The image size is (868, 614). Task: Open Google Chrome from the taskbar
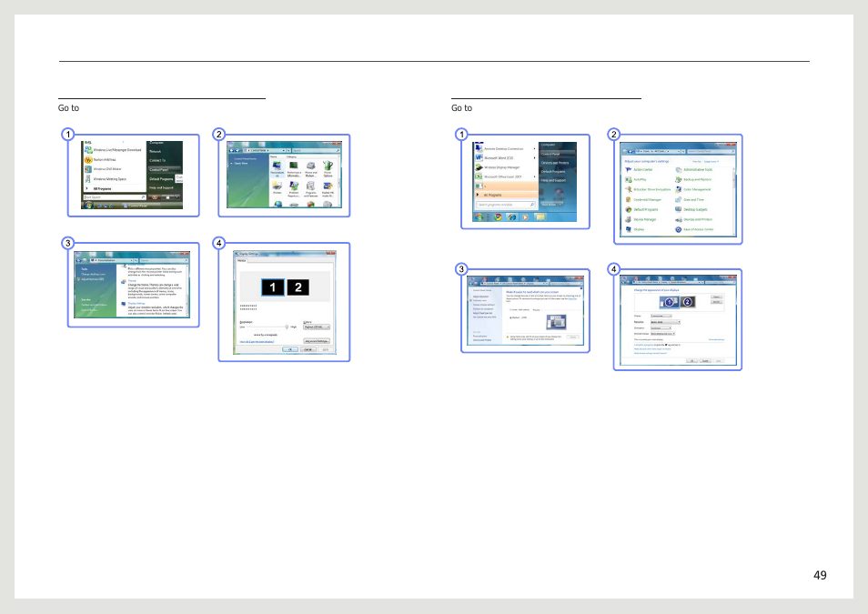(x=498, y=217)
